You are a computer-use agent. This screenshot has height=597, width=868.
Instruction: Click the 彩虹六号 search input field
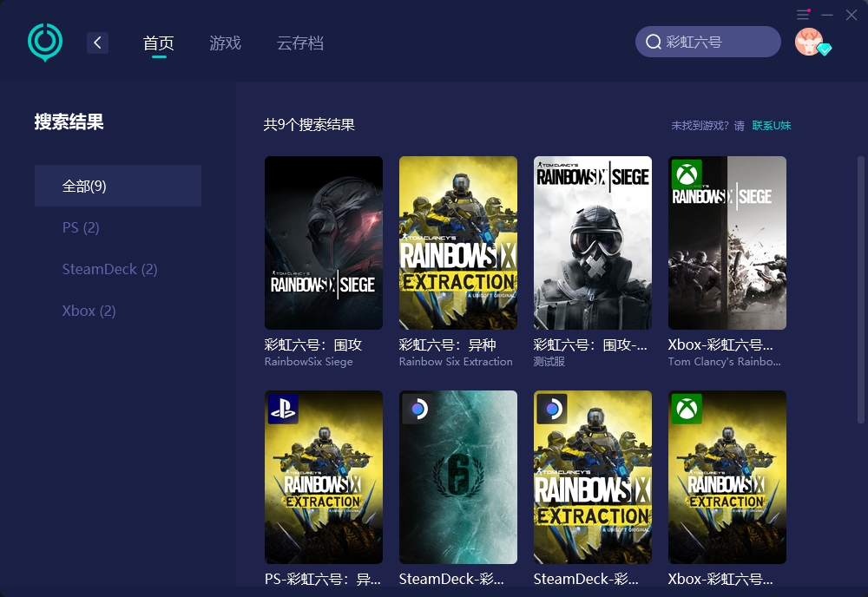716,42
